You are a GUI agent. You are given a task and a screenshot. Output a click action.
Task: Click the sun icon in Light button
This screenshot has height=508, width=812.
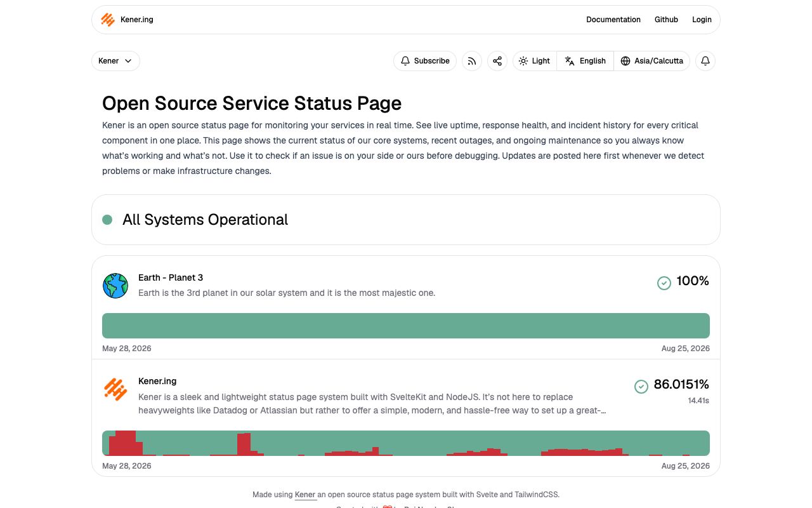point(523,61)
